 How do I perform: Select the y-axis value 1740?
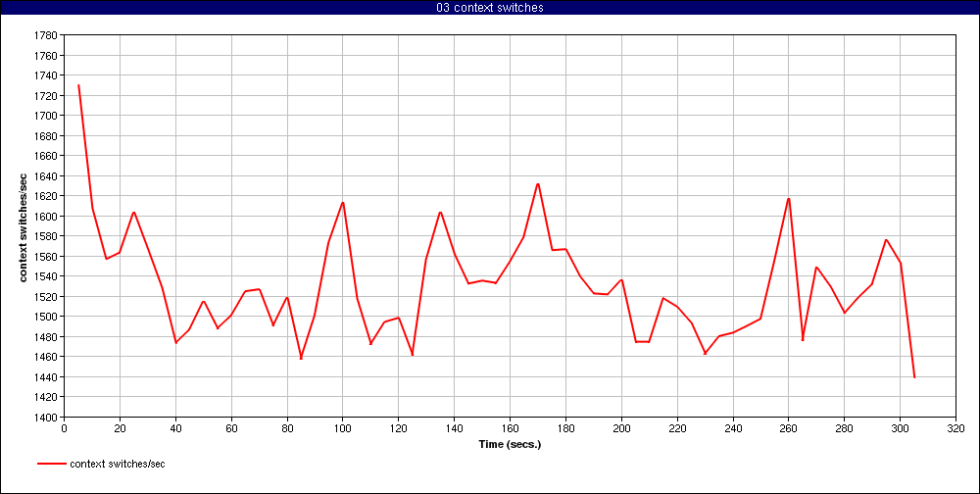pos(47,75)
